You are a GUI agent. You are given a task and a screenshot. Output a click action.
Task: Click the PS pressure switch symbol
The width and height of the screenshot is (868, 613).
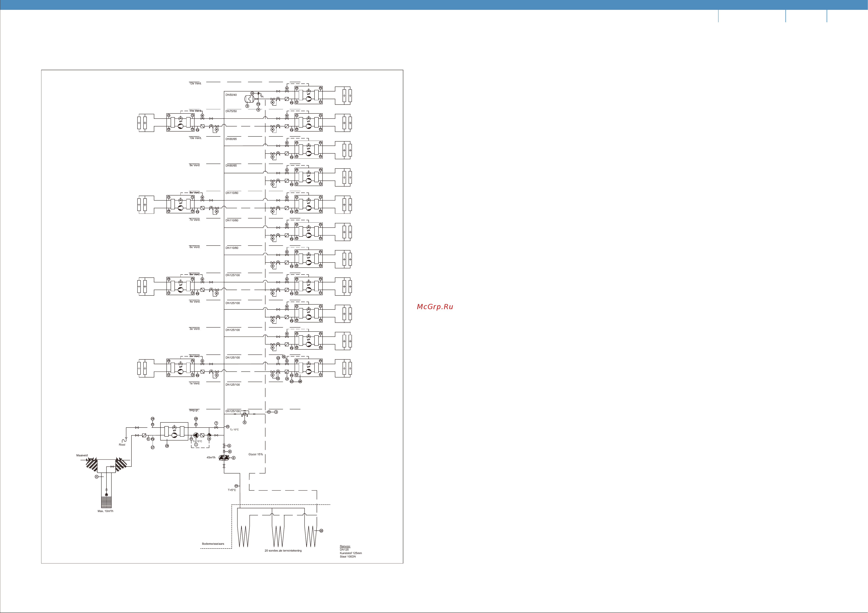tap(258, 104)
